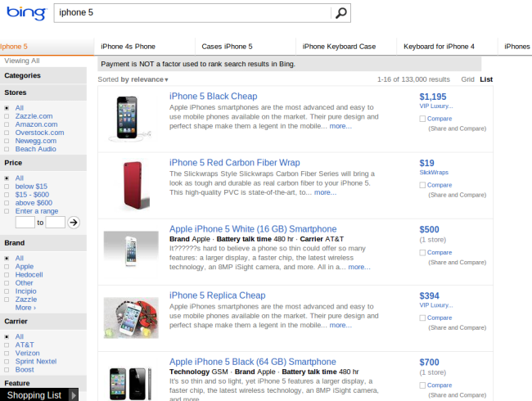This screenshot has height=401, width=532.
Task: Open Apple iPhone 5 Black (64 GB) Smartphone title
Action: click(252, 362)
